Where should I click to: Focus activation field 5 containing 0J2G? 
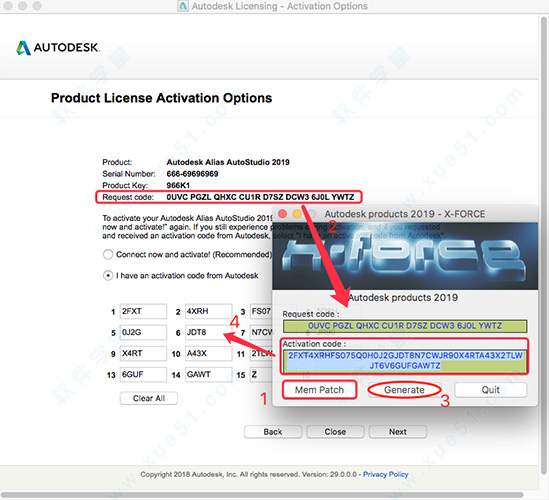(x=143, y=332)
